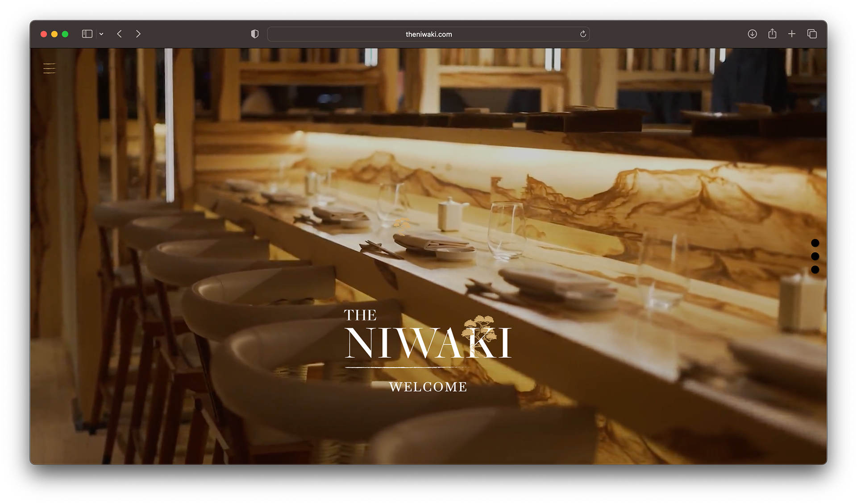Open the Share menu
The image size is (857, 504).
772,33
